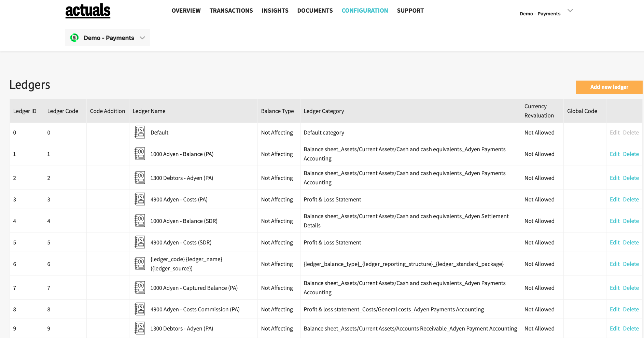Image resolution: width=644 pixels, height=338 pixels.
Task: Open the Support menu item
Action: point(410,11)
